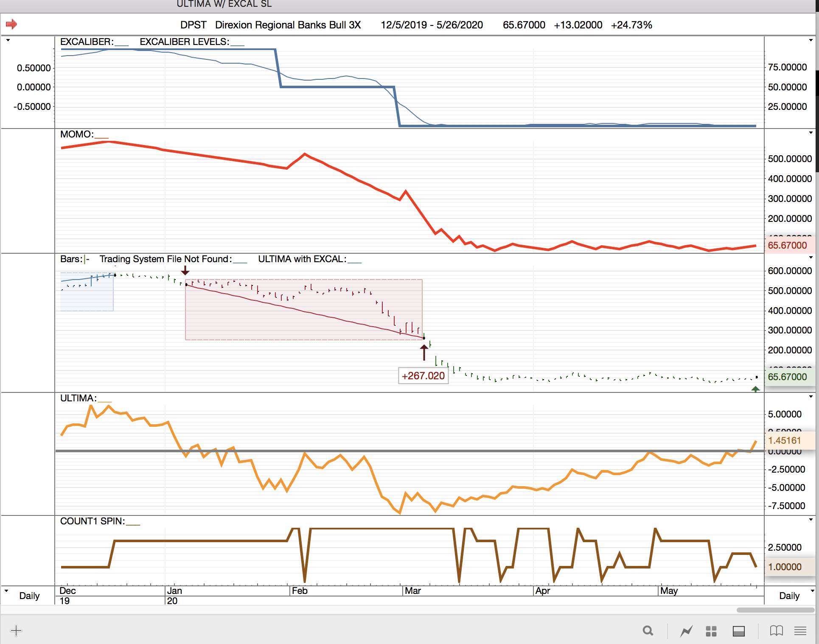Open ULTIMA pane right-side options triangle

811,397
